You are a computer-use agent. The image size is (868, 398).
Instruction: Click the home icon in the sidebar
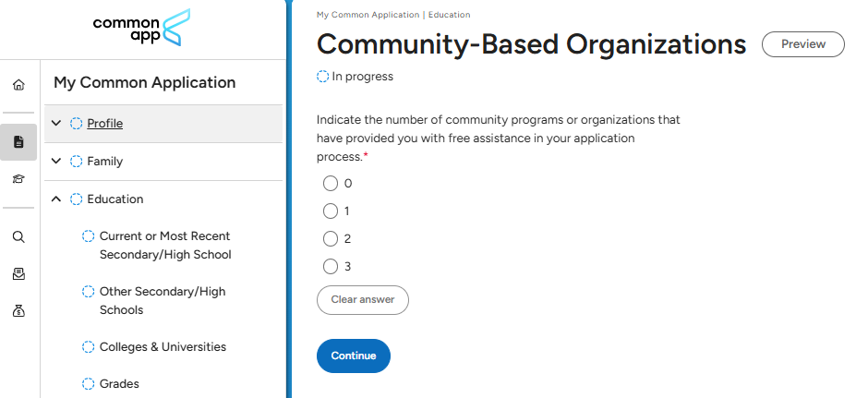(18, 85)
